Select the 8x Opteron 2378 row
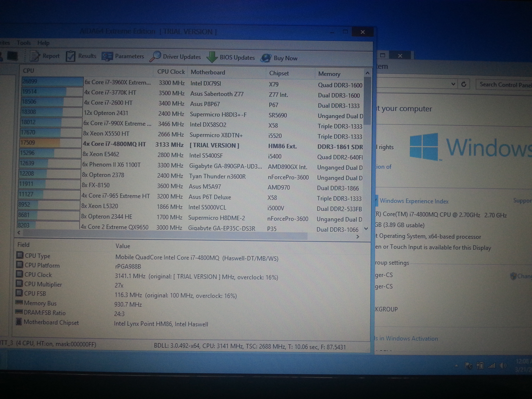The width and height of the screenshot is (532, 399). click(190, 176)
